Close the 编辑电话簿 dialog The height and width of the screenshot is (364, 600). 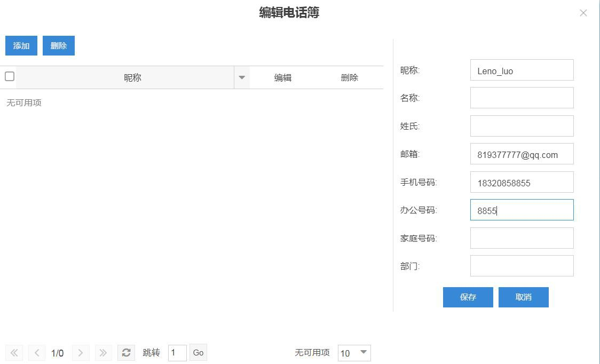pyautogui.click(x=583, y=13)
